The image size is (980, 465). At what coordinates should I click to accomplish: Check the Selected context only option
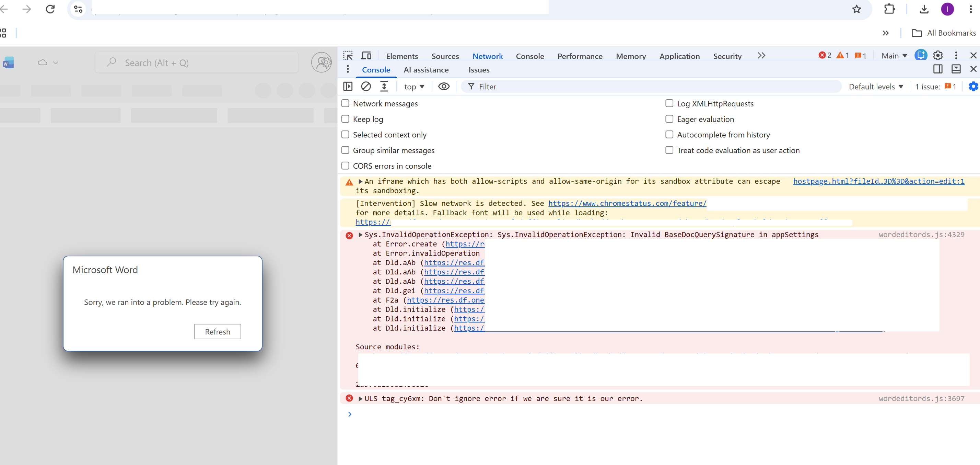[345, 135]
